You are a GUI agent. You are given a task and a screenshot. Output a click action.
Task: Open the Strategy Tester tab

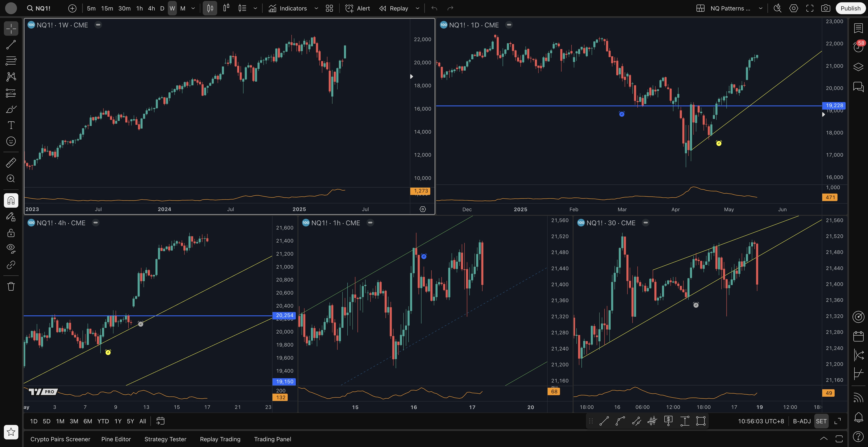165,439
